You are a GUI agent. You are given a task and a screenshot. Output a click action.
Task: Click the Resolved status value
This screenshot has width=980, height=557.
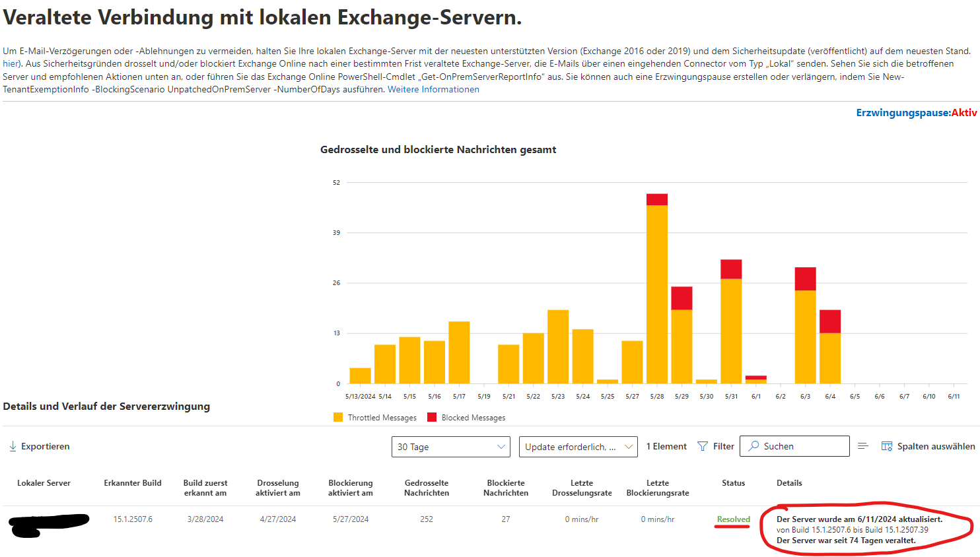[734, 519]
